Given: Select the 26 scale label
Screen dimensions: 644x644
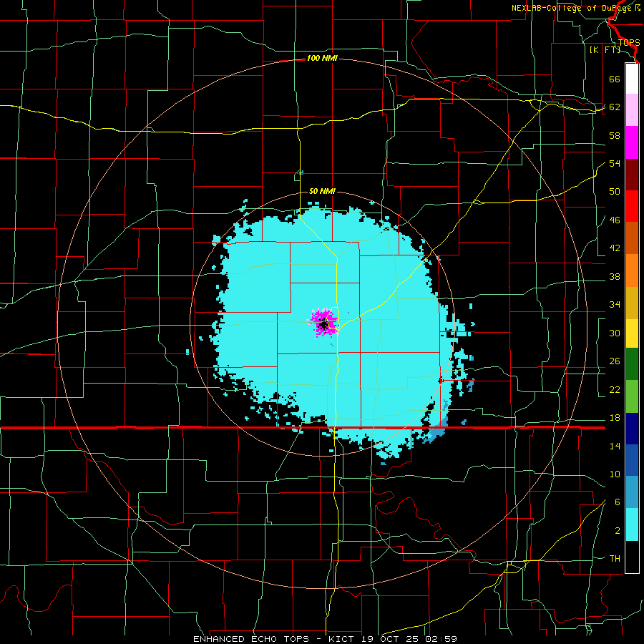Looking at the screenshot, I should point(615,361).
